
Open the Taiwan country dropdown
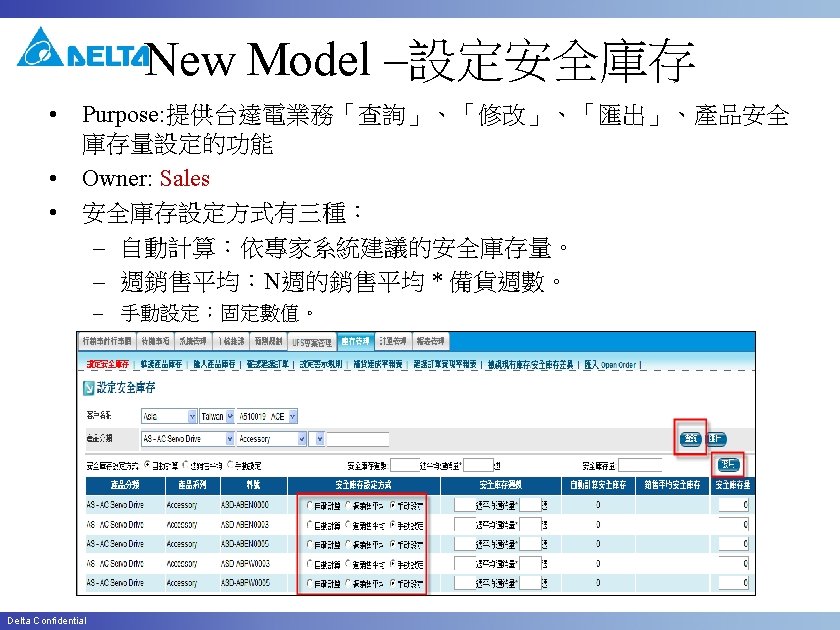[217, 416]
